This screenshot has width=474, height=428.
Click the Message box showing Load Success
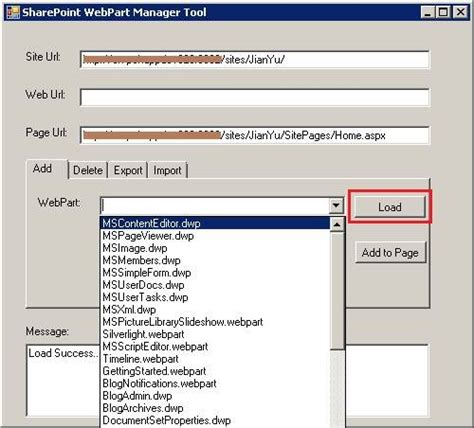(x=63, y=381)
